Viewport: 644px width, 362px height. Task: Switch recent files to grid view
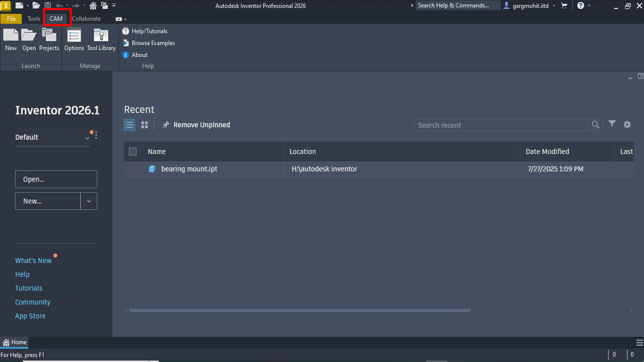point(145,125)
